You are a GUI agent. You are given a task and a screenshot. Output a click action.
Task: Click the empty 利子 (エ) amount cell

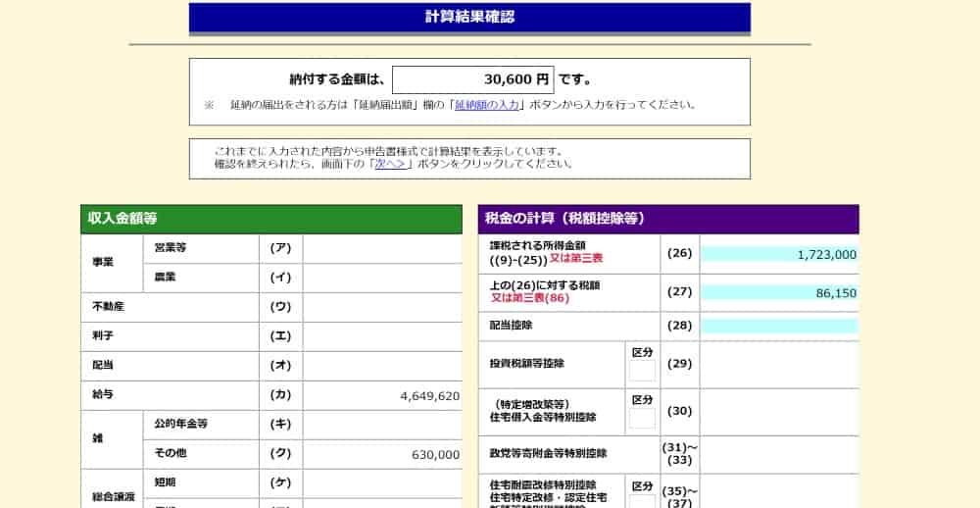382,337
